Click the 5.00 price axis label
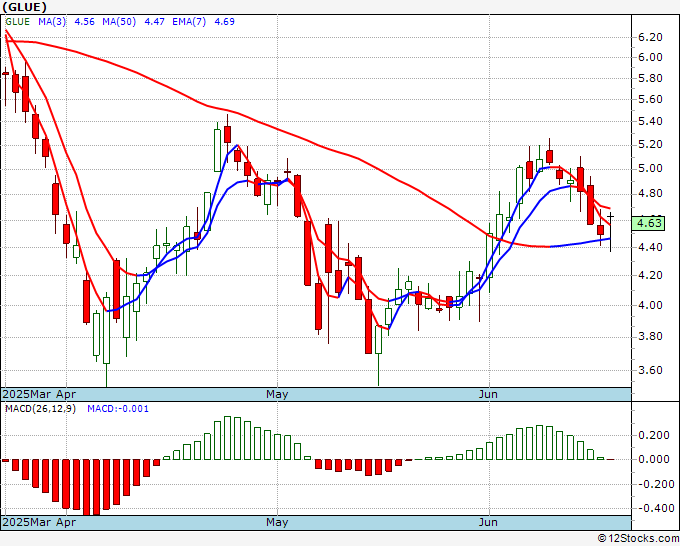 [x=651, y=169]
